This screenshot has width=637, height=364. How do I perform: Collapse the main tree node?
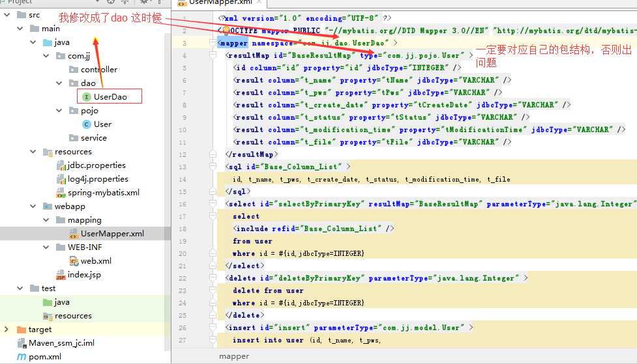pyautogui.click(x=20, y=29)
